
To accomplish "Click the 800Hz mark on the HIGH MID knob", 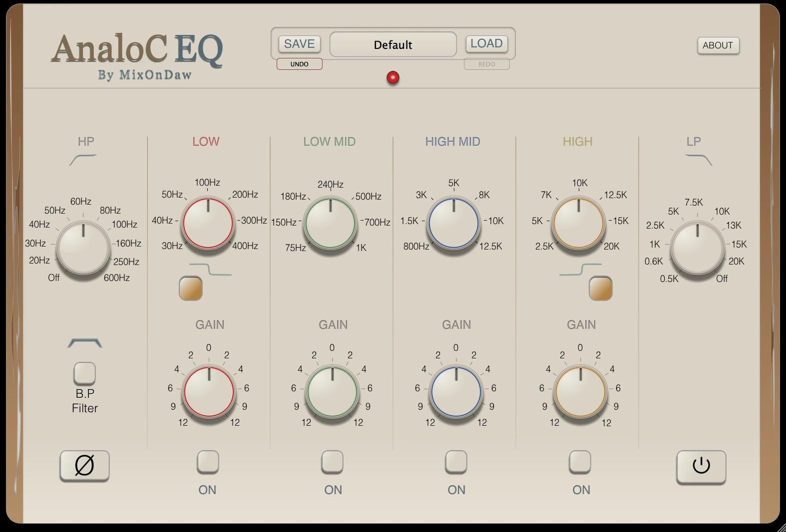I will click(416, 246).
